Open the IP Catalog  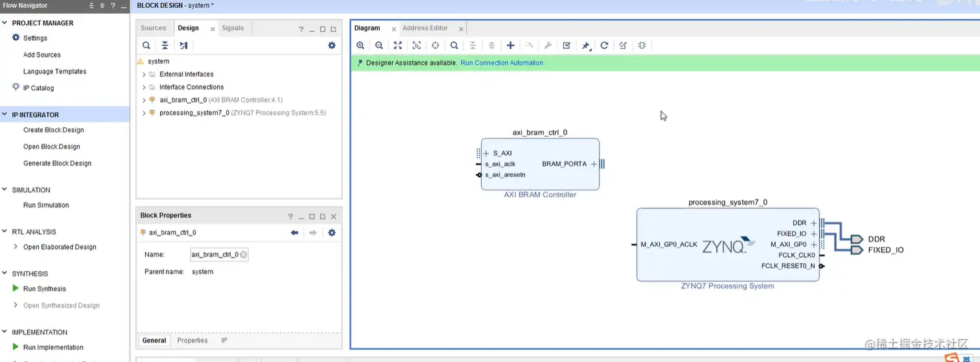pyautogui.click(x=38, y=88)
